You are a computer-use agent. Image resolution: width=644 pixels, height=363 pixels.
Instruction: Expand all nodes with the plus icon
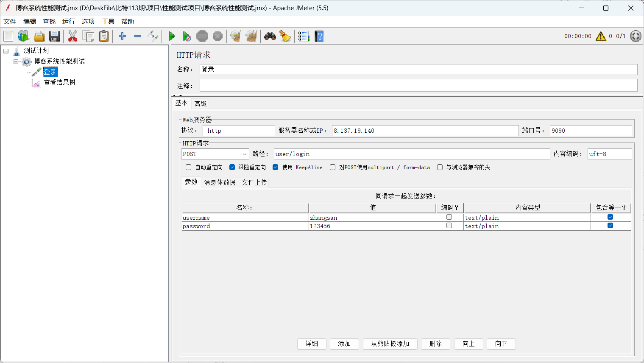[123, 36]
